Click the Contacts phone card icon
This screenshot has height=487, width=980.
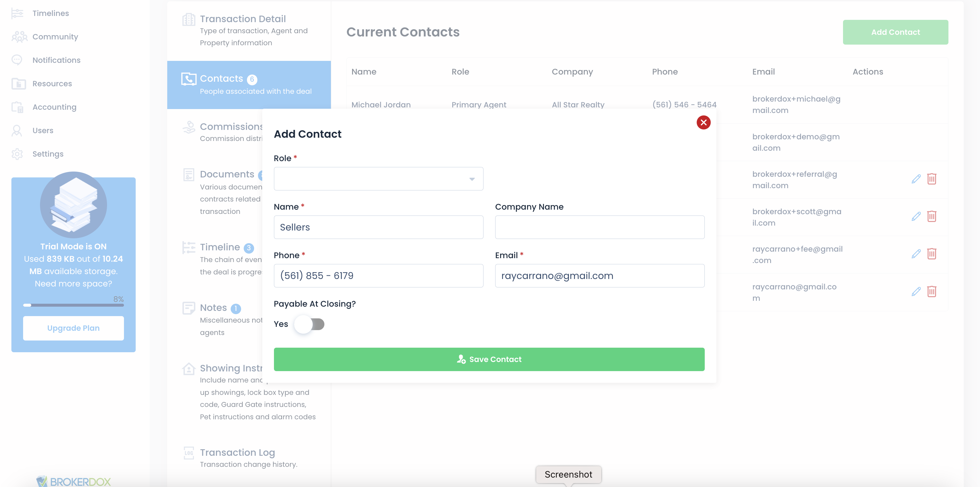(189, 79)
